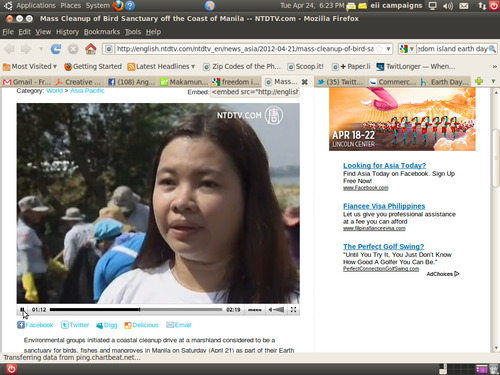Open the Fiancee Visa Philippines ad link
Image resolution: width=500 pixels, height=375 pixels.
click(384, 206)
